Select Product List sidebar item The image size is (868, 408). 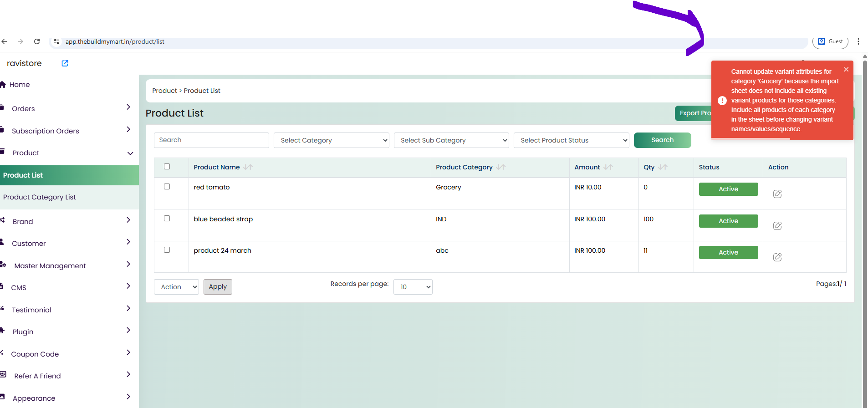(x=69, y=175)
